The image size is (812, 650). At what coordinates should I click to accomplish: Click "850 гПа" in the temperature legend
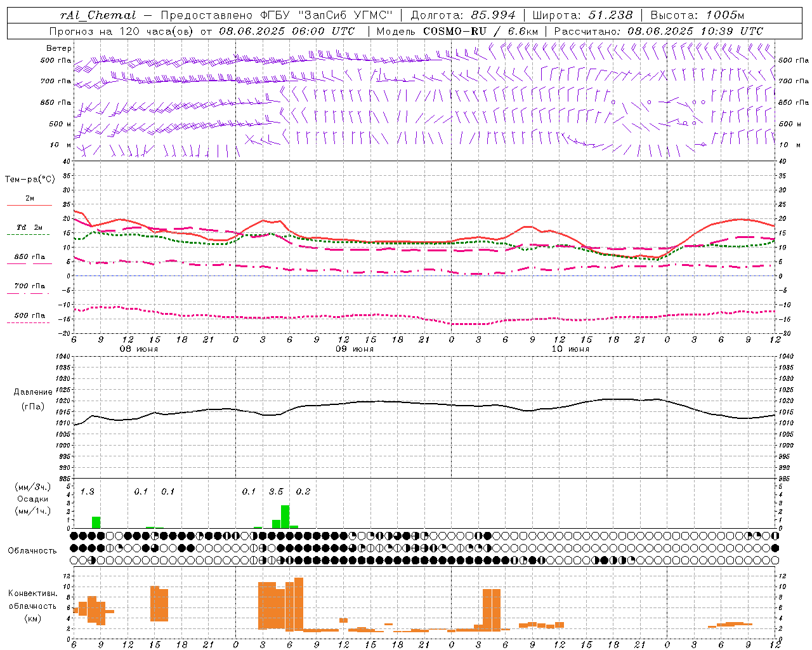tap(30, 257)
